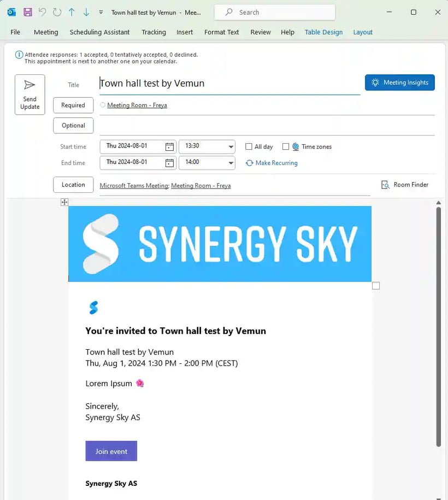This screenshot has height=500, width=448.
Task: Click the info icon beside attendee responses
Action: pyautogui.click(x=19, y=55)
